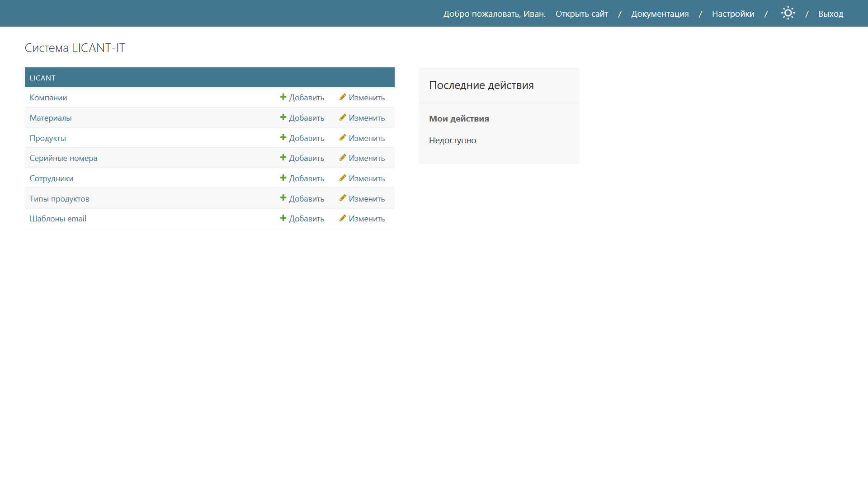Image resolution: width=868 pixels, height=488 pixels.
Task: Click the LICANT section header
Action: click(x=42, y=78)
